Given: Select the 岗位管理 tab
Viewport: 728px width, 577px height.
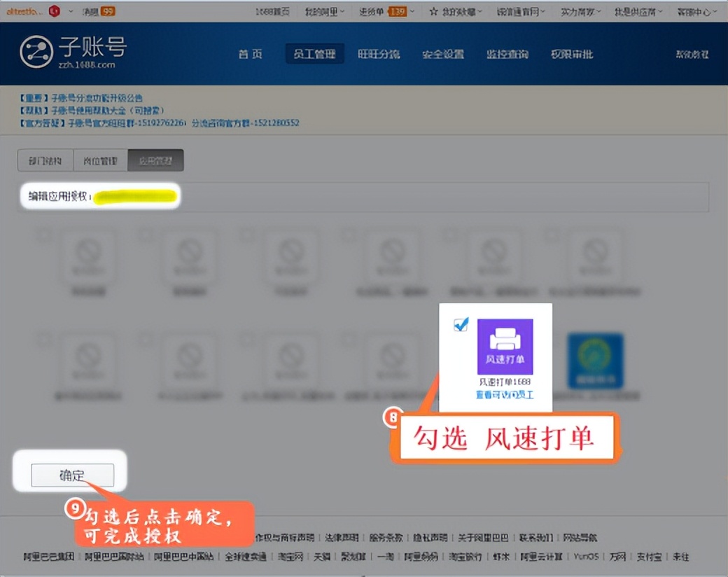Looking at the screenshot, I should coord(99,160).
